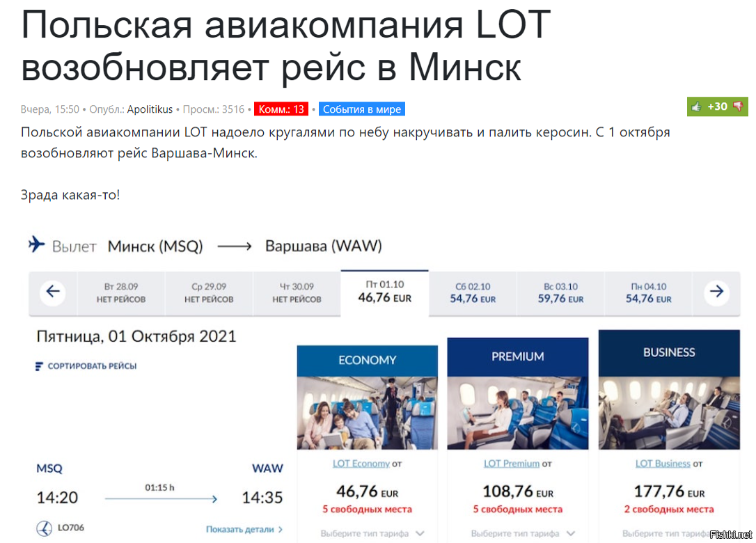Click the Просм.: 3516 view count
756x543 pixels.
[x=214, y=109]
